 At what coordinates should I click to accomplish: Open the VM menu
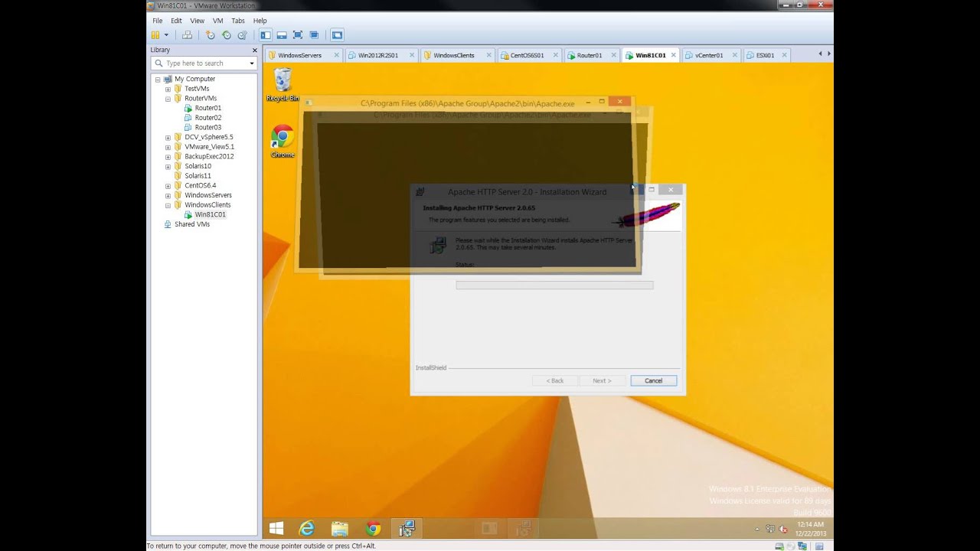[218, 21]
